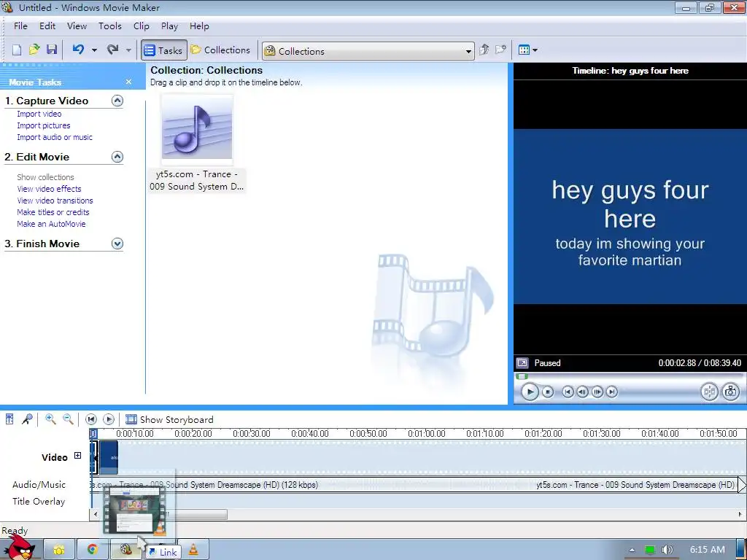Click the Play button in preview monitor
Screen dimensions: 747x560
[x=530, y=392]
